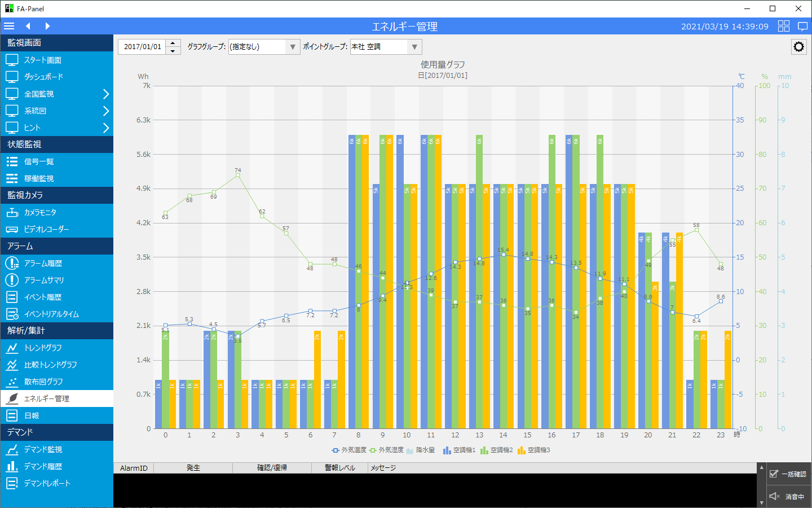Click the 確認/復帰 column header
The height and width of the screenshot is (508, 812).
tap(272, 468)
